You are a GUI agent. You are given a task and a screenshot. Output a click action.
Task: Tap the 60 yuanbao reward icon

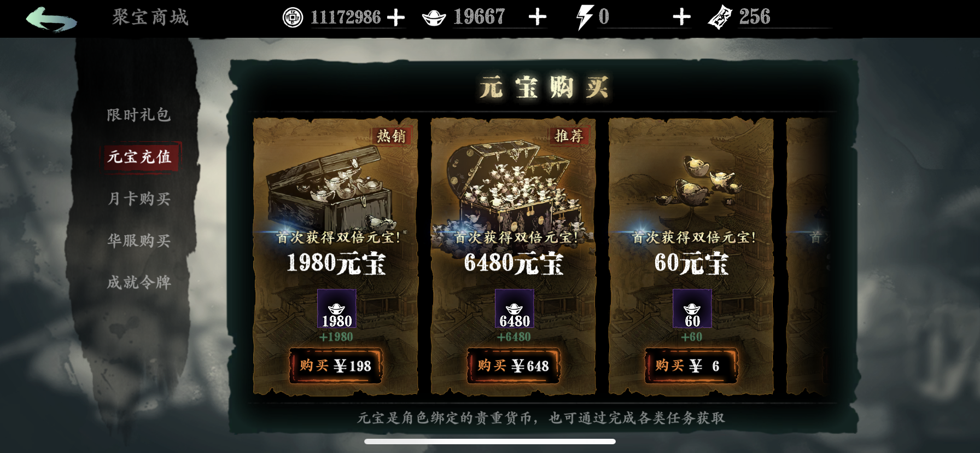[692, 309]
